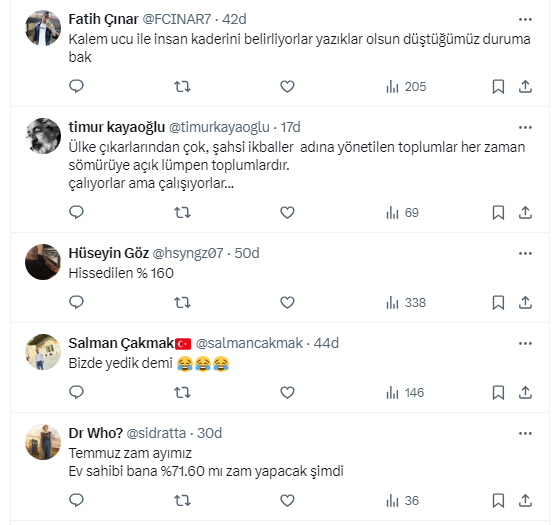Viewport: 553px width, 525px height.
Task: Share Dr Who?'s tweet
Action: pyautogui.click(x=525, y=500)
